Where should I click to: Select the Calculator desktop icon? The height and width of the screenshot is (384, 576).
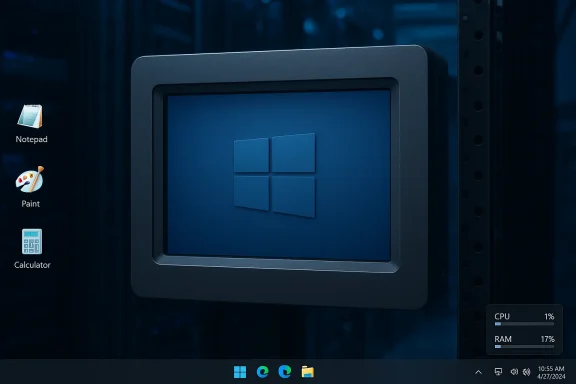(x=32, y=249)
